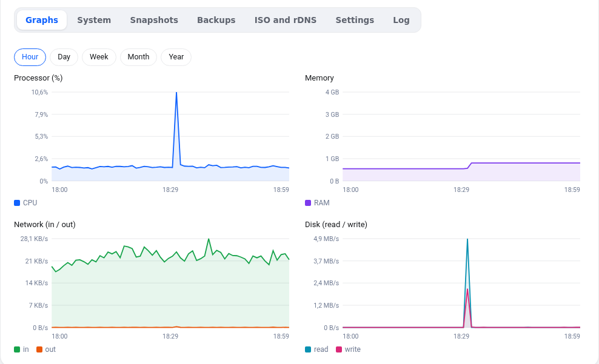Switch to the Graphs tab

(42, 20)
